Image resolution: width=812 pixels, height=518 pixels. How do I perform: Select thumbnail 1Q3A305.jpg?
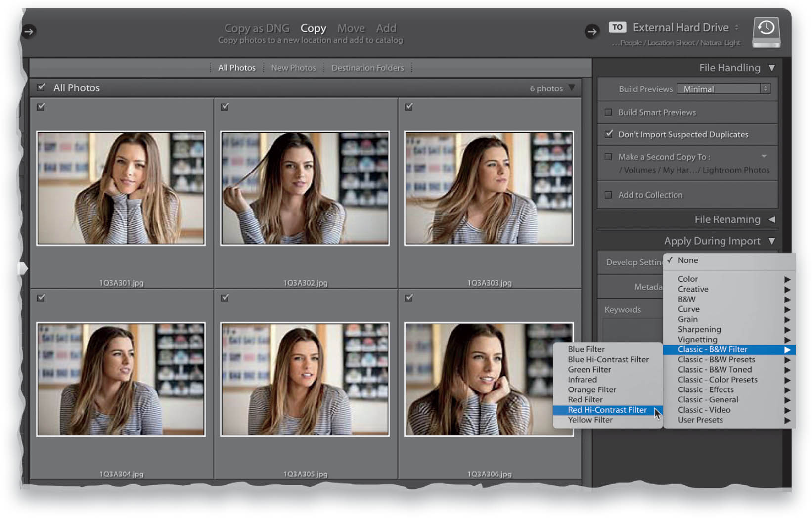click(x=305, y=380)
